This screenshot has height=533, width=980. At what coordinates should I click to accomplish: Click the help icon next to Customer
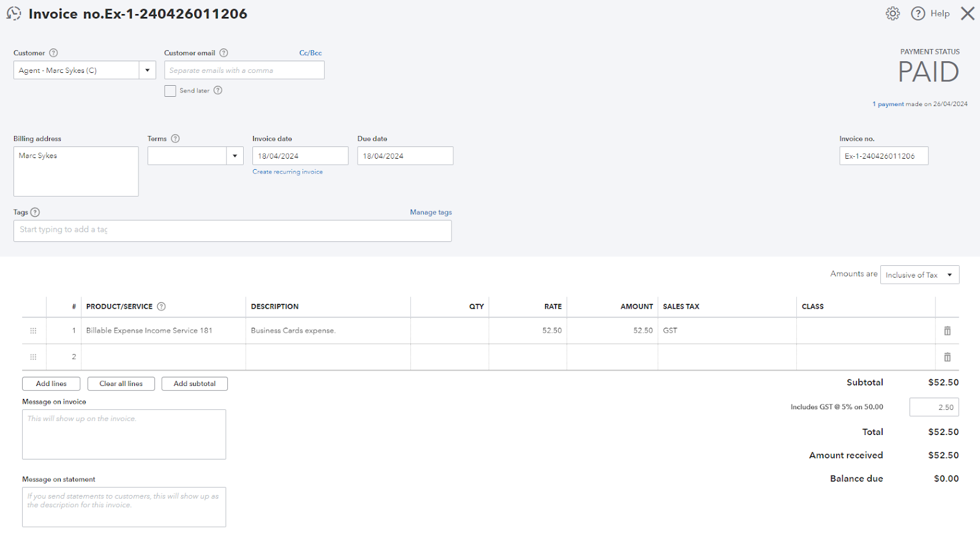click(x=53, y=53)
